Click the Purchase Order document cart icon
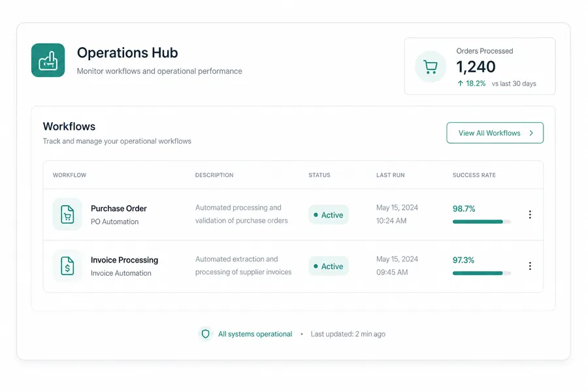 (67, 214)
